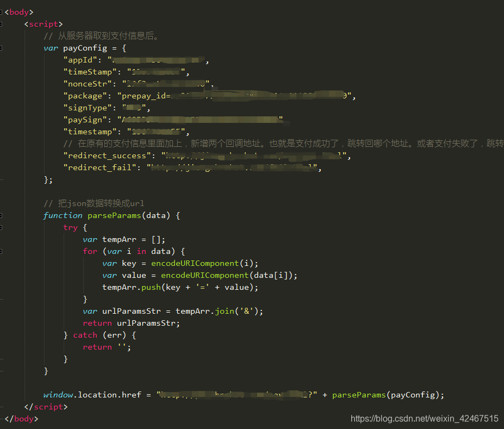Click the comment '// 把json数据转换成url'

94,203
